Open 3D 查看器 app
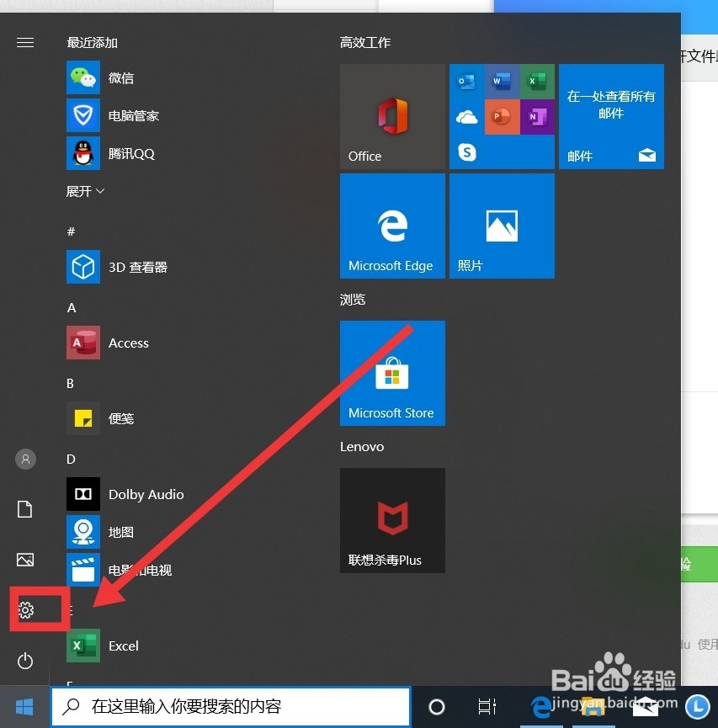This screenshot has height=728, width=718. pos(83,267)
